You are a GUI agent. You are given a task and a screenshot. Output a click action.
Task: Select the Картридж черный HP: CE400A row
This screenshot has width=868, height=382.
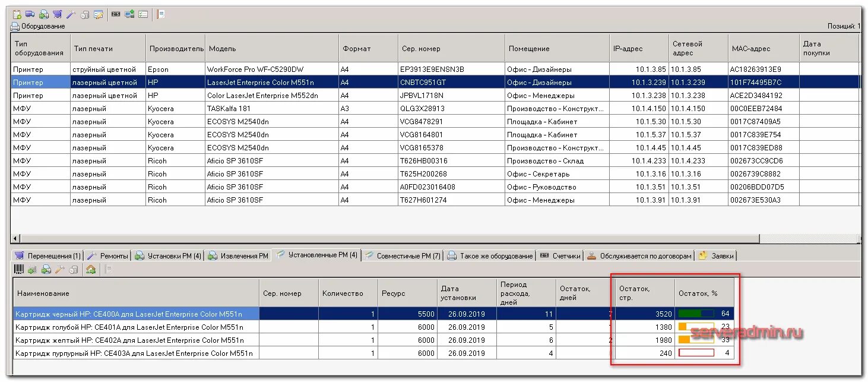pos(374,314)
